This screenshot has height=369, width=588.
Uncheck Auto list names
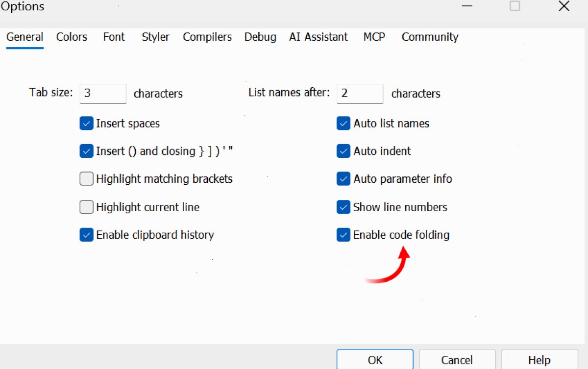click(343, 123)
